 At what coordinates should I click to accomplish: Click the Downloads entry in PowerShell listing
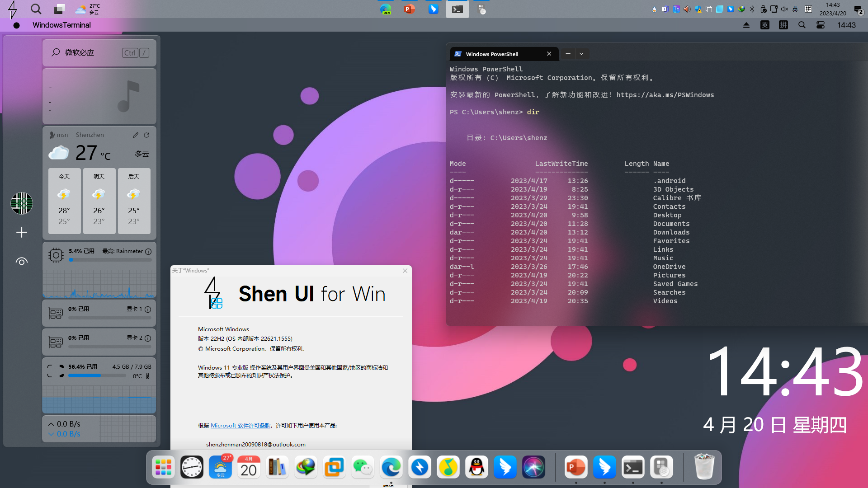pos(671,232)
